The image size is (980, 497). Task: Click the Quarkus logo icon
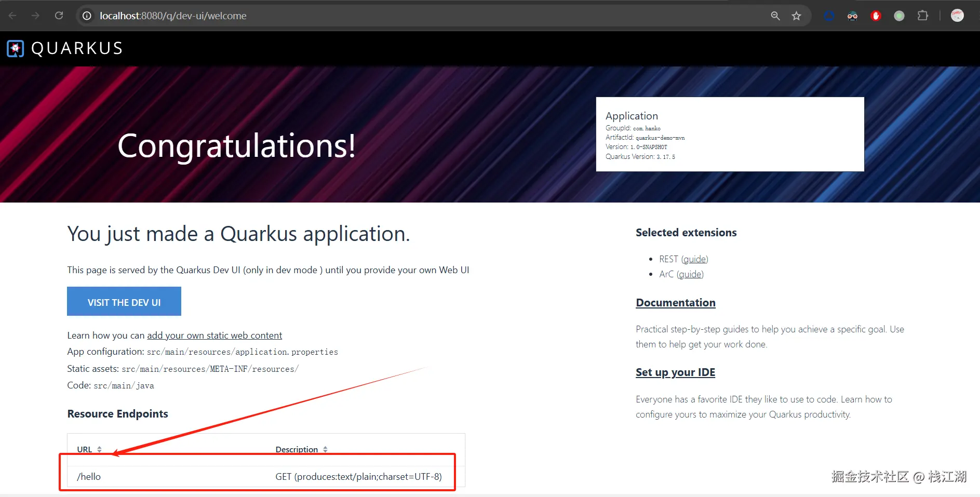[x=15, y=48]
